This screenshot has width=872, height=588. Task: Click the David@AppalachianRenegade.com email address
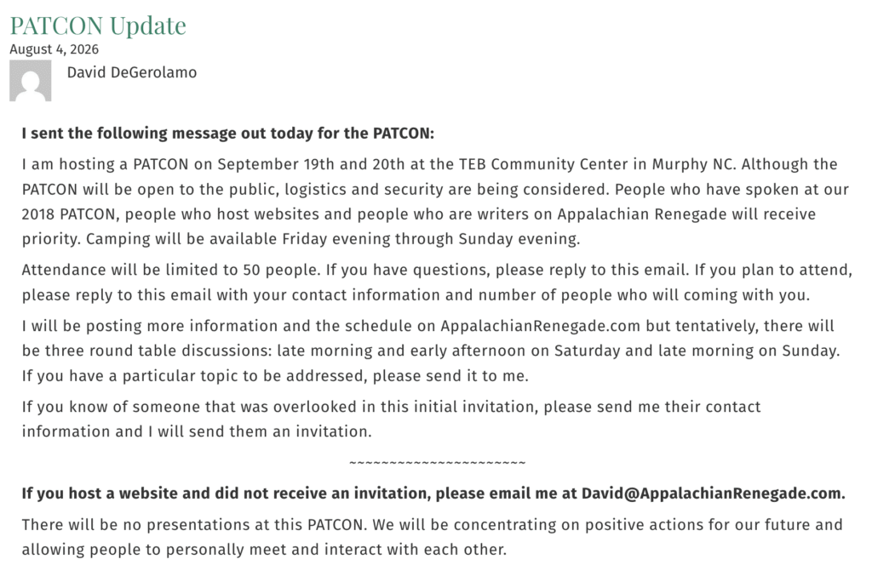click(x=713, y=494)
